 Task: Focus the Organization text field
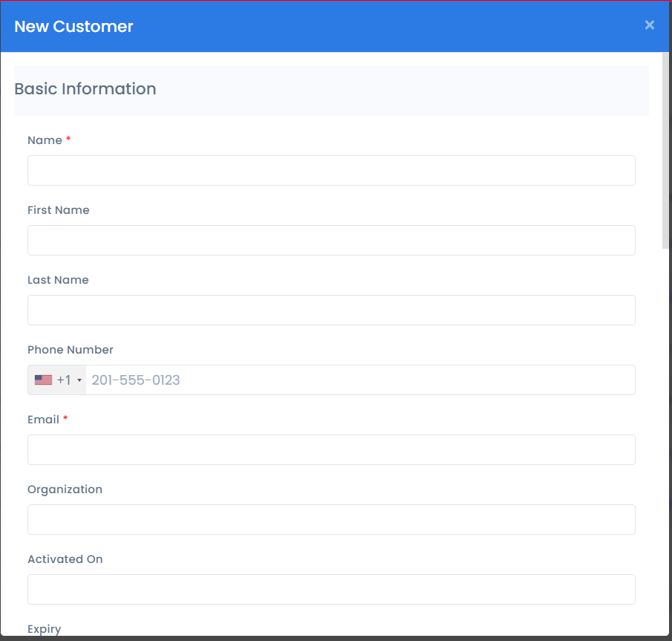tap(331, 520)
